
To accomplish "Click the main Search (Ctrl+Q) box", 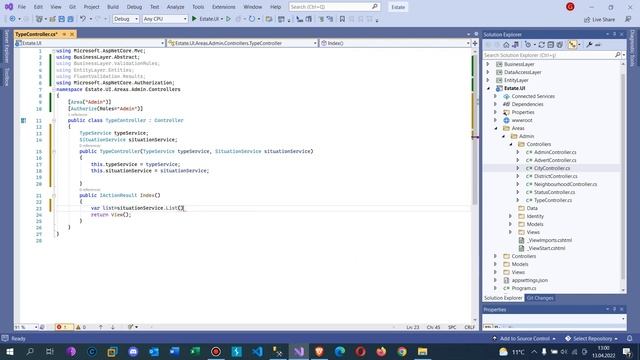I will tap(334, 7).
